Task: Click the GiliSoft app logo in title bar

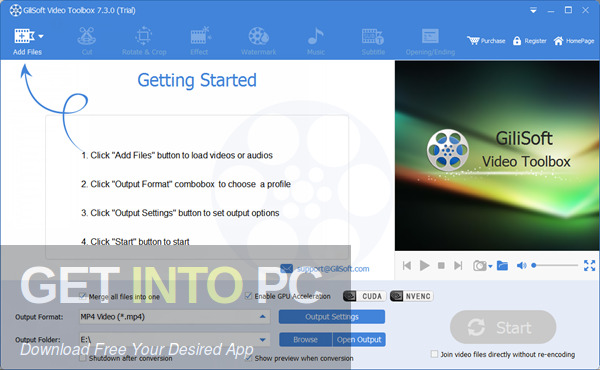Action: point(16,10)
